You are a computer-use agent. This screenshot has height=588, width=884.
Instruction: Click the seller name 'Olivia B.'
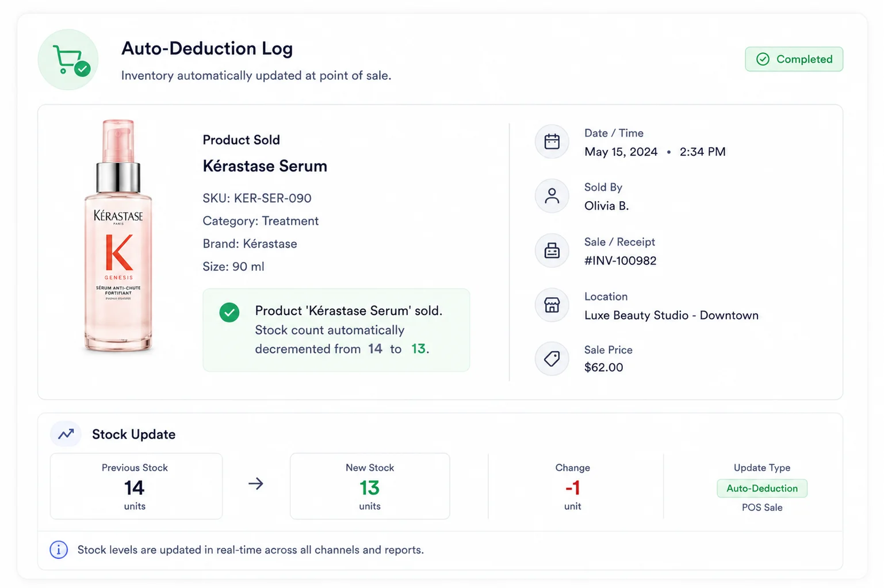[x=606, y=206]
